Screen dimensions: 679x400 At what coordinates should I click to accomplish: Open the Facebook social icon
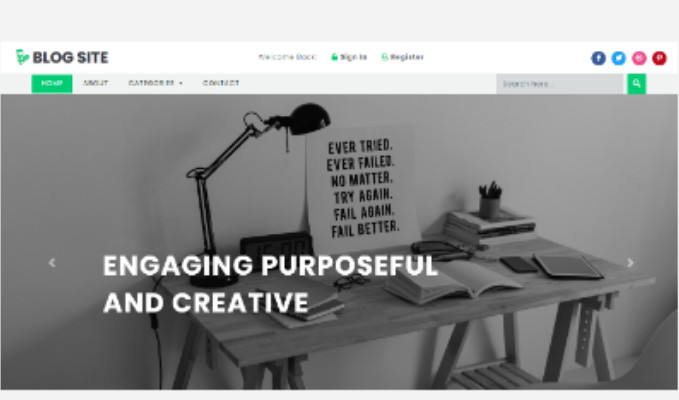598,58
